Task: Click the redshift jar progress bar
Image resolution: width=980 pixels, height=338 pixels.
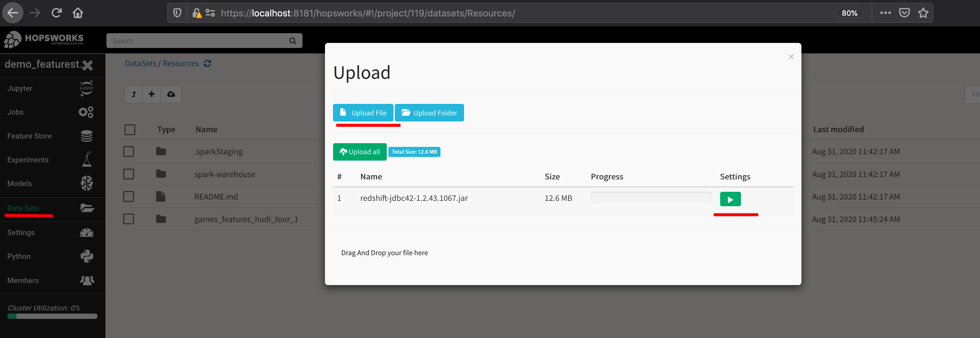Action: [651, 197]
